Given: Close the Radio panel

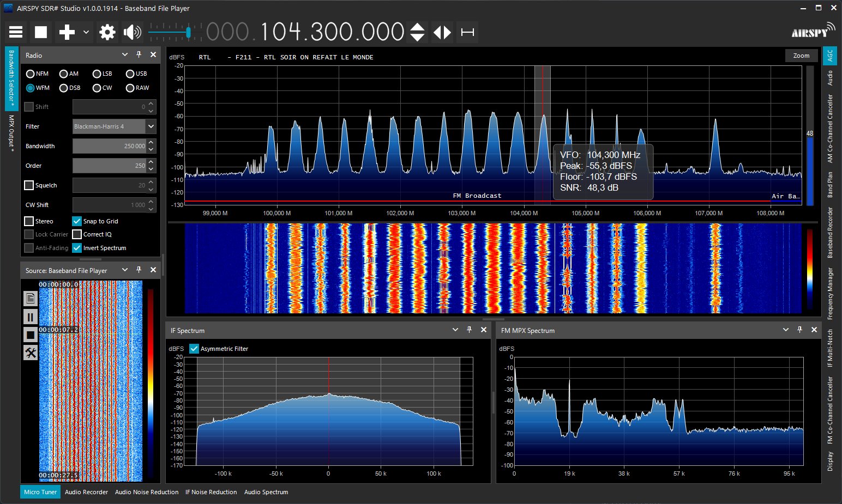Looking at the screenshot, I should click(153, 55).
